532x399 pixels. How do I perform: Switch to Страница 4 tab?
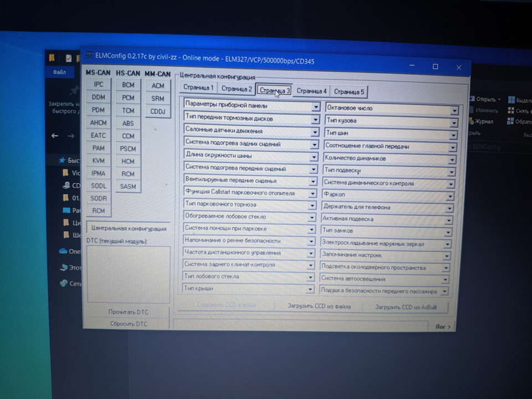click(311, 91)
